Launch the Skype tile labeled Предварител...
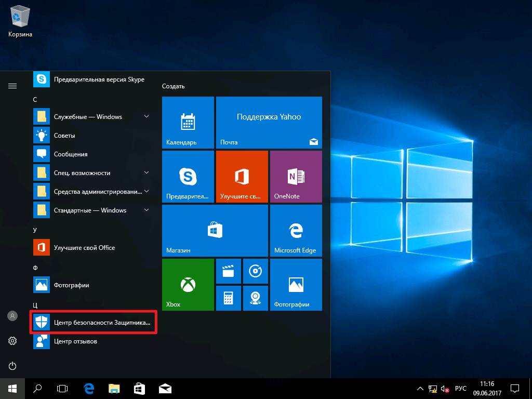 click(188, 177)
